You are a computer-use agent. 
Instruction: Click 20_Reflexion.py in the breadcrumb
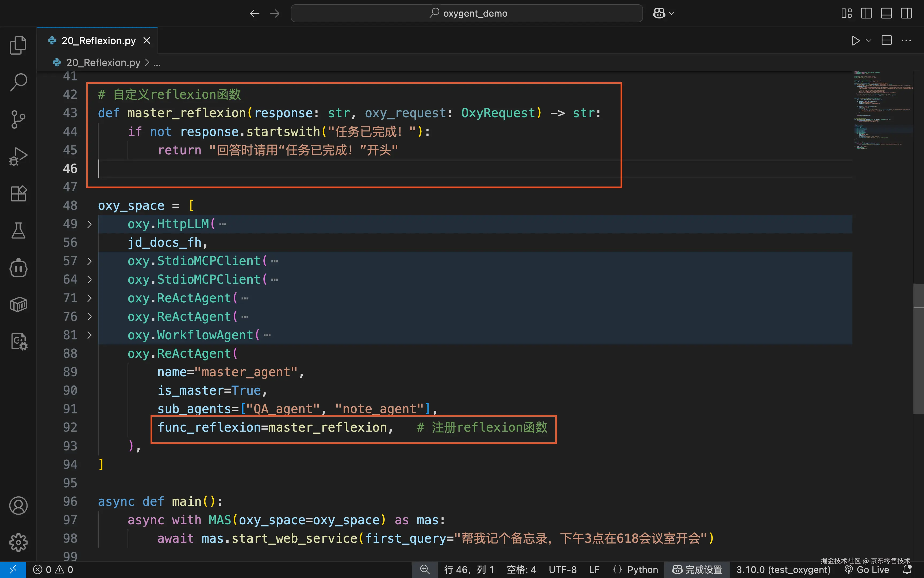click(103, 63)
